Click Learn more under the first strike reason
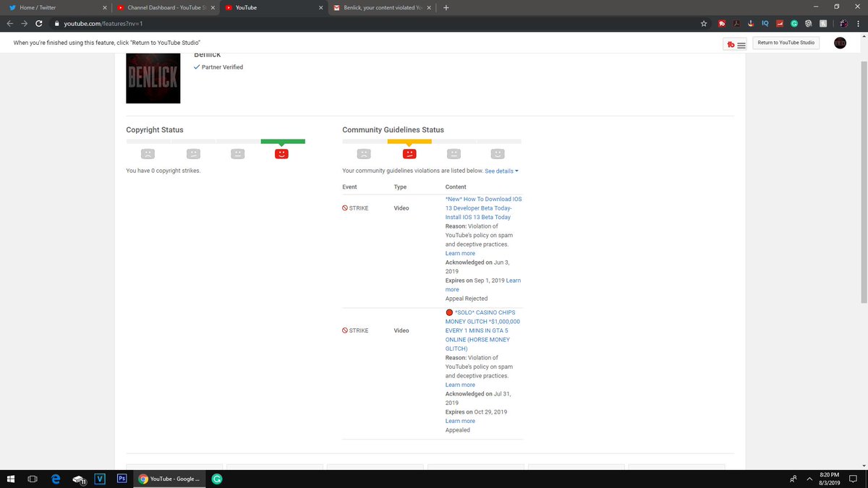The width and height of the screenshot is (868, 488). click(460, 254)
